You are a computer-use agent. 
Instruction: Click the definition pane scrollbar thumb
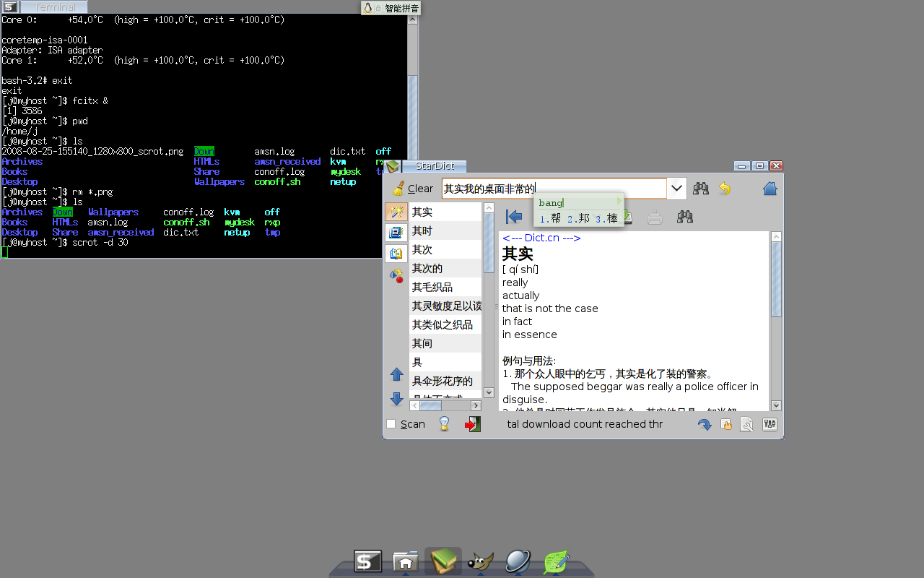click(x=776, y=280)
